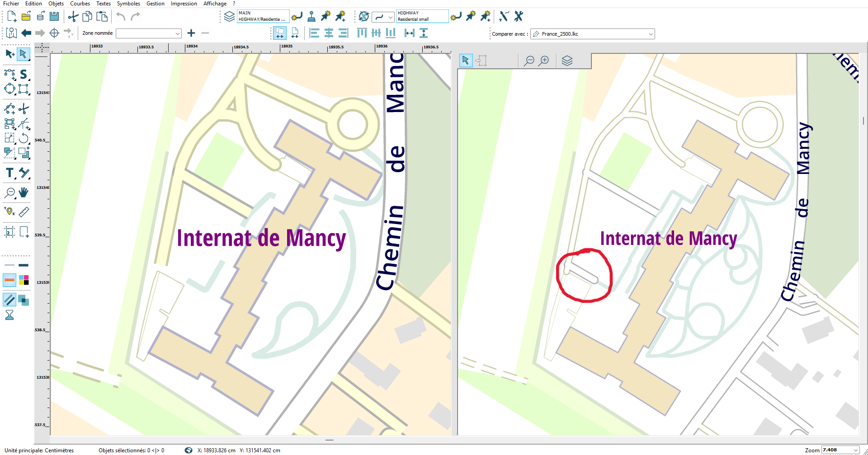Screen dimensions: 868x455
Task: Click the plus button to add named zone
Action: click(x=191, y=33)
